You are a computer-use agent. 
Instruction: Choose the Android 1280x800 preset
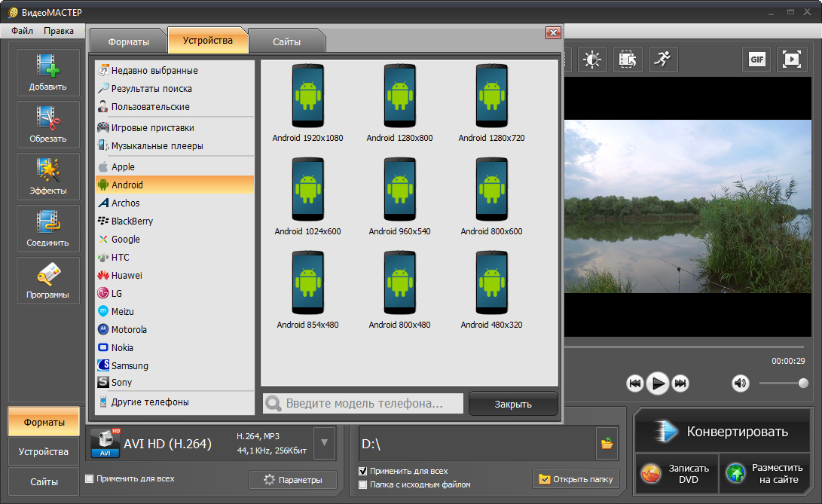point(399,103)
